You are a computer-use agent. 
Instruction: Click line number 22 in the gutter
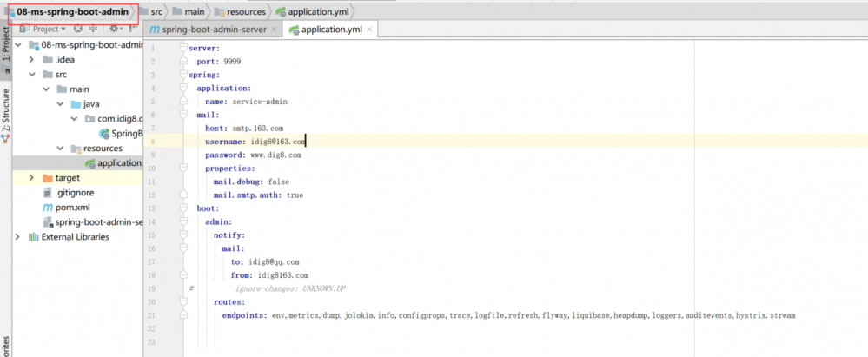[x=153, y=329]
